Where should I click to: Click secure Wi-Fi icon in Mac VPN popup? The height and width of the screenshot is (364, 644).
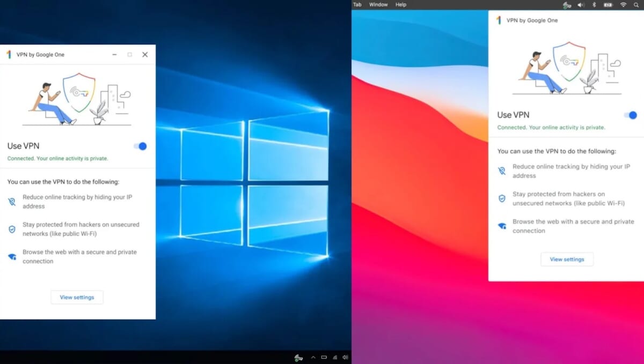502,226
